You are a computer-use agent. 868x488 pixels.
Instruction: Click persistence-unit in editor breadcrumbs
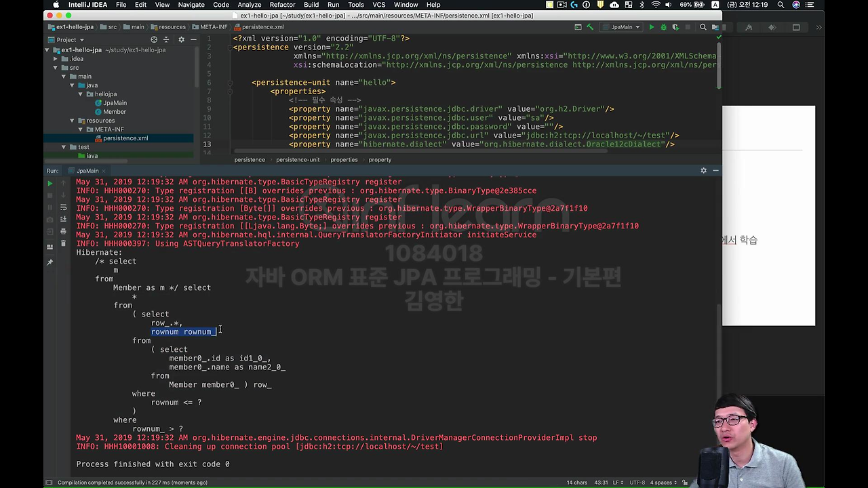point(297,160)
